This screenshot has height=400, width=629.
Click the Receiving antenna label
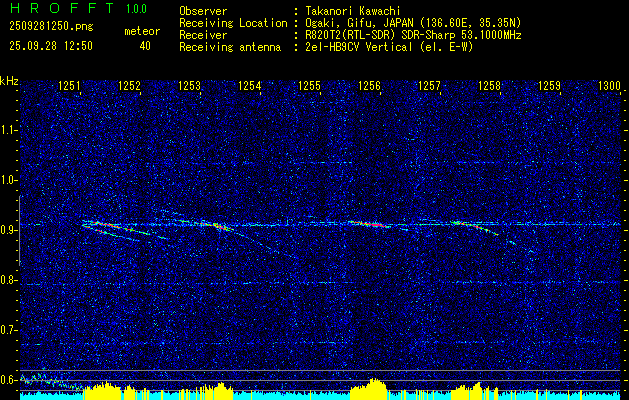[x=230, y=47]
